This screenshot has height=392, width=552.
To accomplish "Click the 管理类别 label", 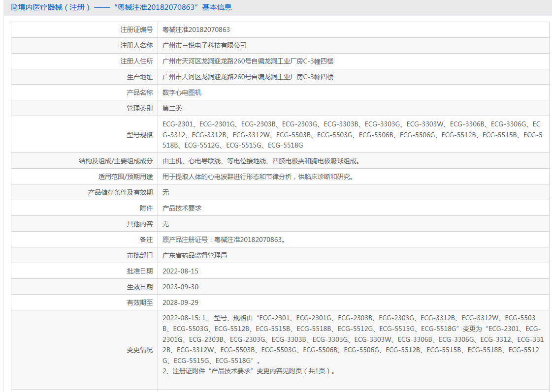I will pos(140,108).
